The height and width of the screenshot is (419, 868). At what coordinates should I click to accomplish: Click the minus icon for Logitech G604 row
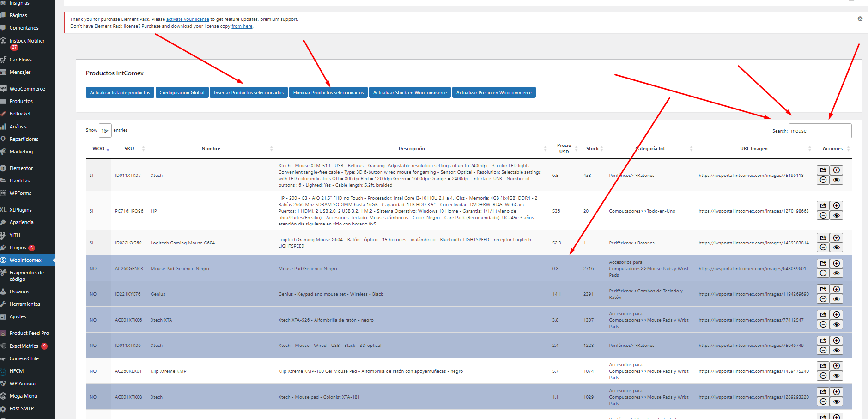click(x=823, y=248)
